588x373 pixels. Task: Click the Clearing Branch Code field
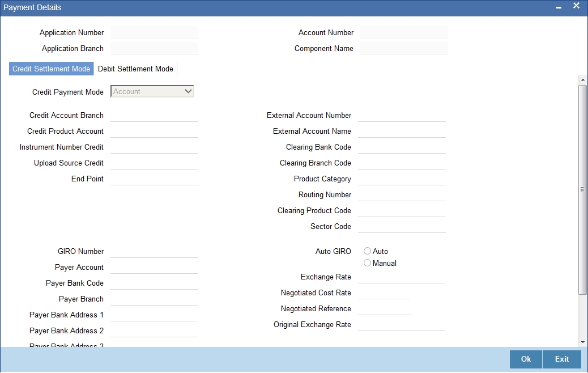402,163
